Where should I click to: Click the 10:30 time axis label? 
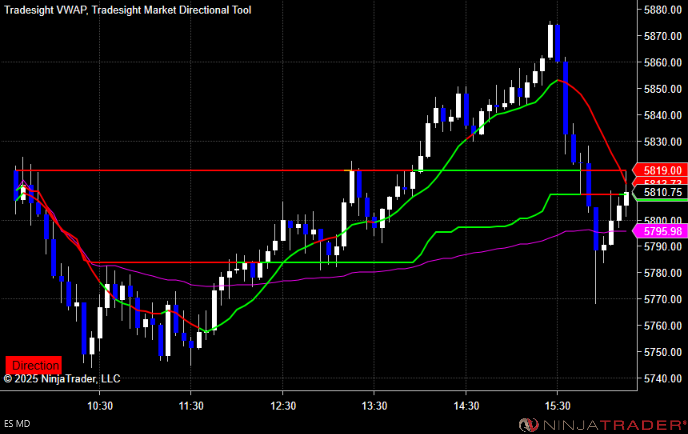click(100, 406)
